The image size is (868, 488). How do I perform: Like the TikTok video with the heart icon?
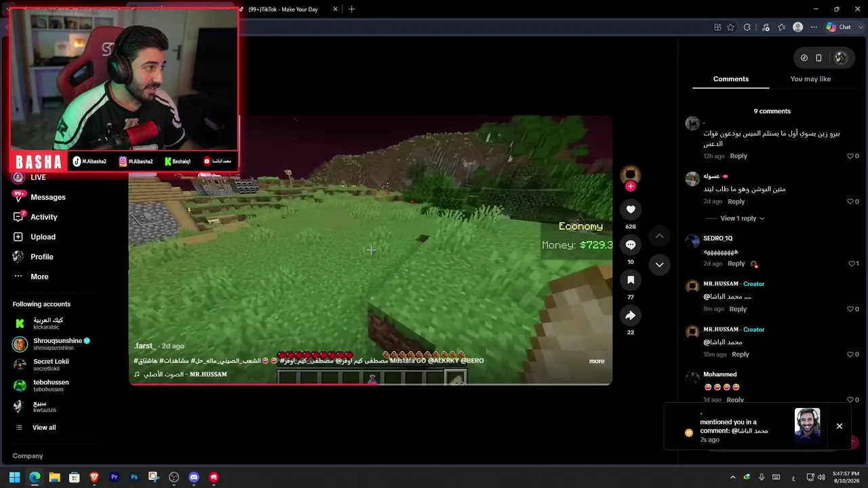(x=631, y=209)
